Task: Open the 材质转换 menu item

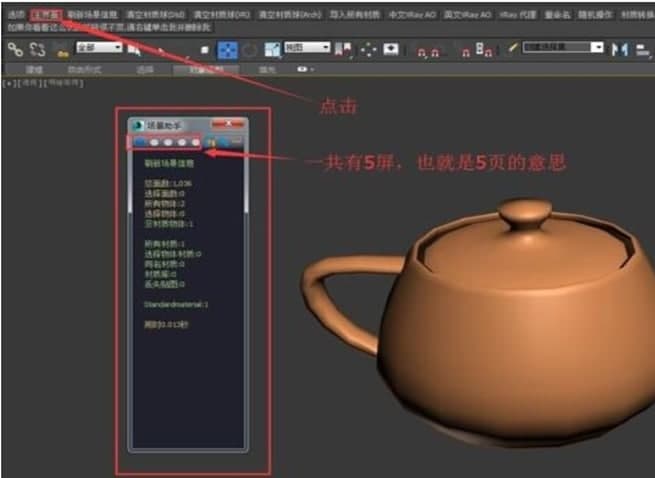Action: pyautogui.click(x=637, y=15)
